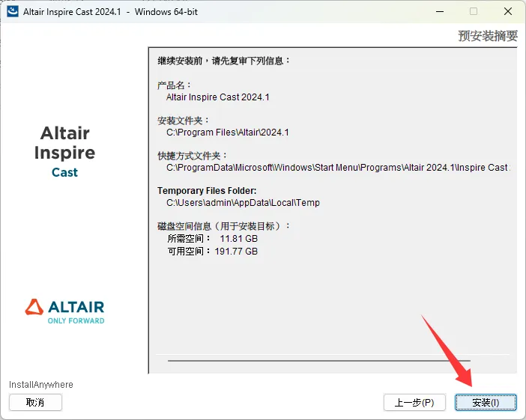Click the 磁盘空间信息 label
526x420 pixels.
pyautogui.click(x=224, y=226)
